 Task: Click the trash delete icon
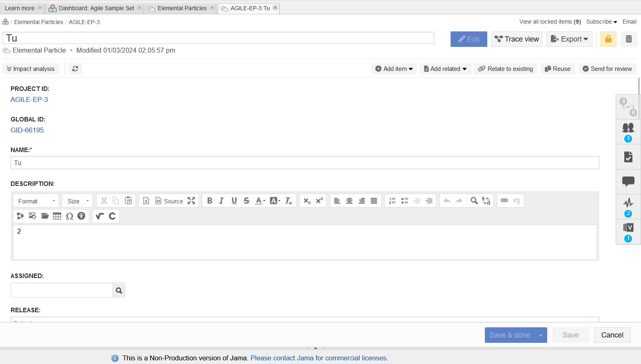(x=628, y=39)
